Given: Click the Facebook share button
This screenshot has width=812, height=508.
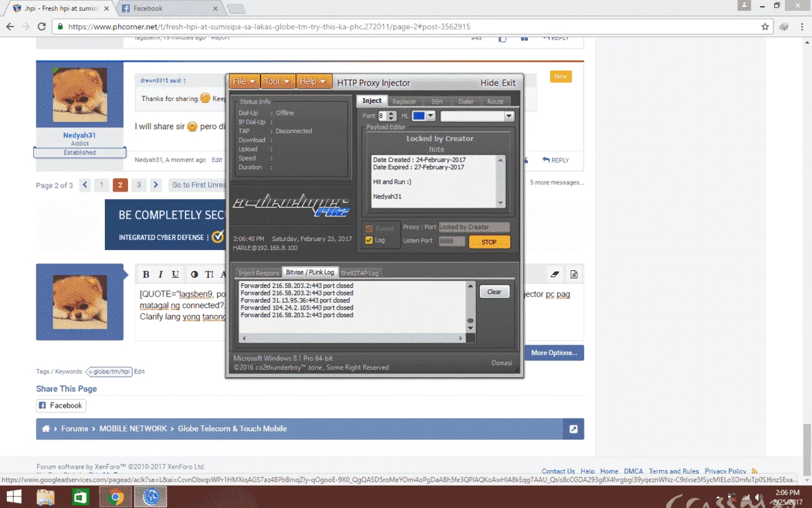Looking at the screenshot, I should point(61,406).
